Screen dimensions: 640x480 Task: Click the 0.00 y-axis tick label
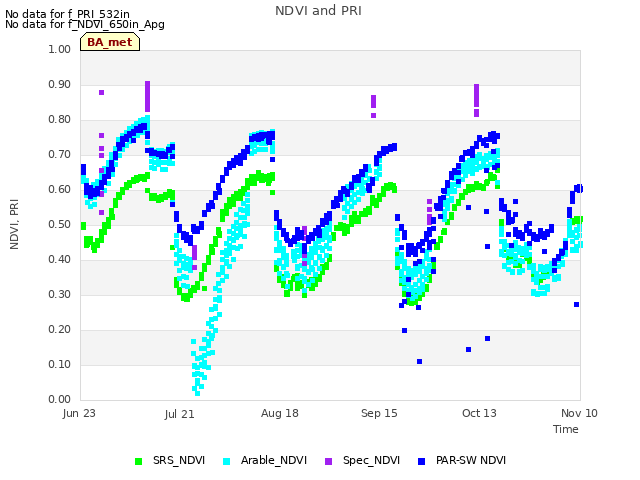[x=60, y=399]
